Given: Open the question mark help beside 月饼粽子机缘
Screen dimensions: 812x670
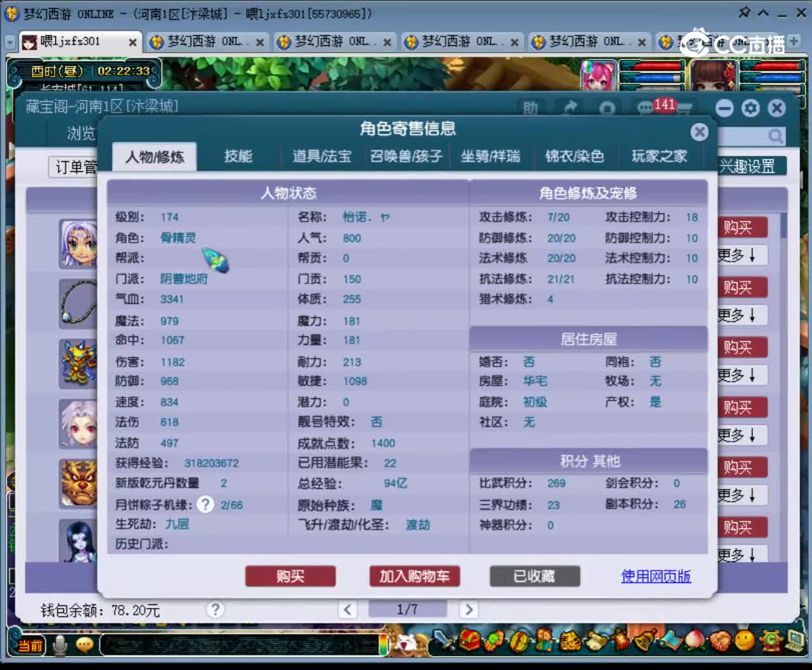Looking at the screenshot, I should [x=205, y=505].
